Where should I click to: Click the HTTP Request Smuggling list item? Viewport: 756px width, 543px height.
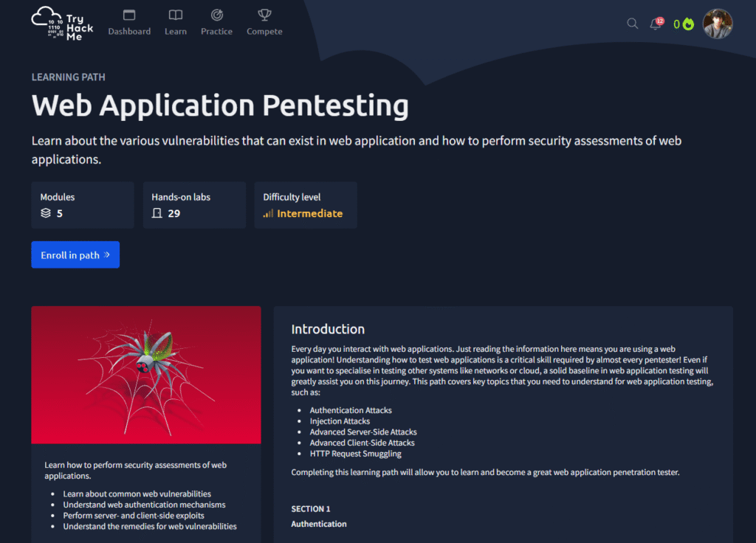[x=355, y=454]
